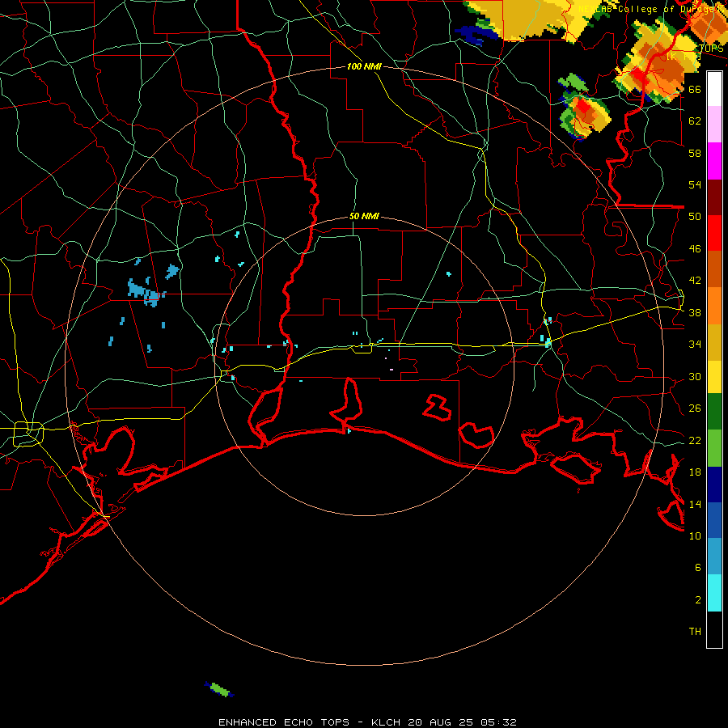Click the green echo blob below the coast
This screenshot has height=728, width=728.
(x=219, y=689)
